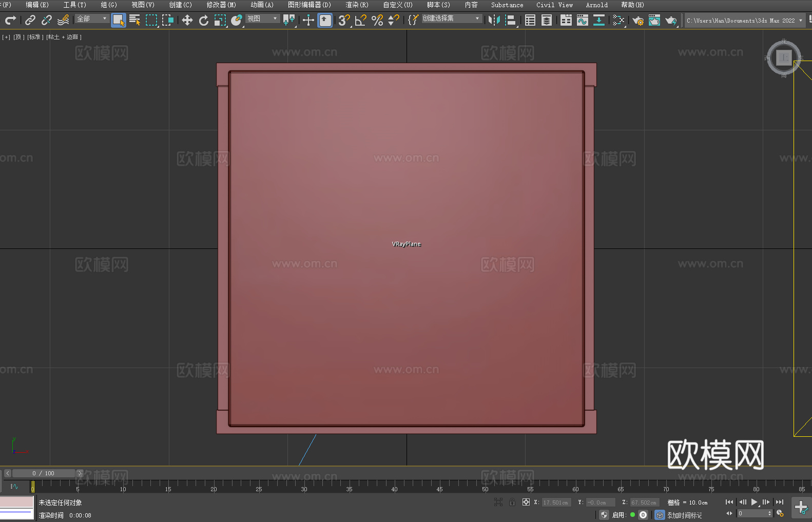Click the current frame number input field
The image size is (812, 522).
(752, 513)
